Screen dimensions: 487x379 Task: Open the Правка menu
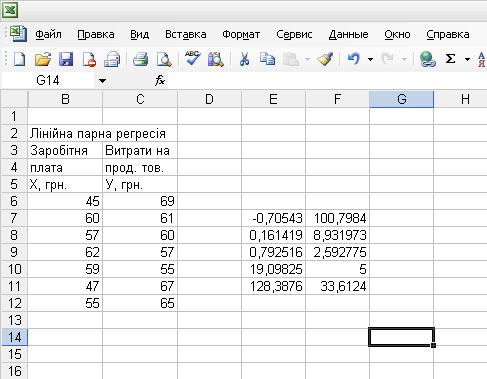[x=96, y=34]
